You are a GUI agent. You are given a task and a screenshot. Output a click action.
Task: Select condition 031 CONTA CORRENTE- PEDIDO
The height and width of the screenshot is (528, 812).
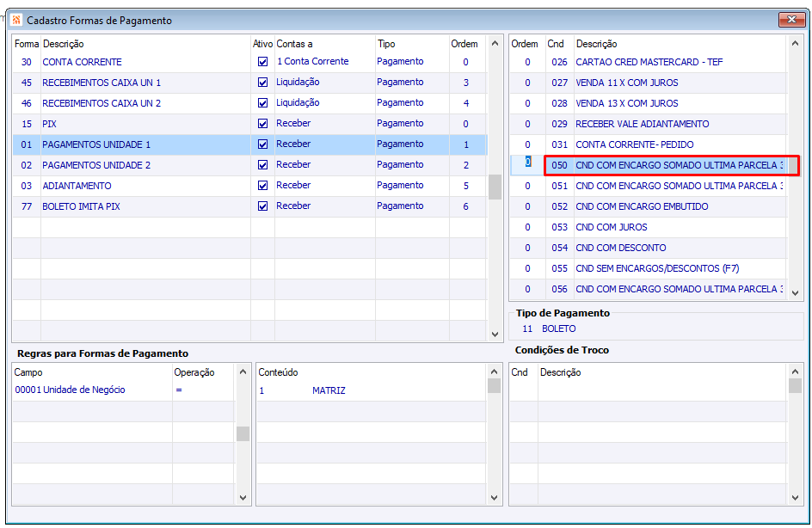click(649, 144)
